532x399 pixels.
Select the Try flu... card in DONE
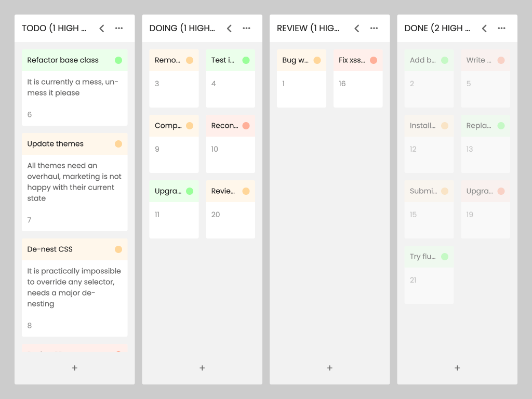point(429,275)
